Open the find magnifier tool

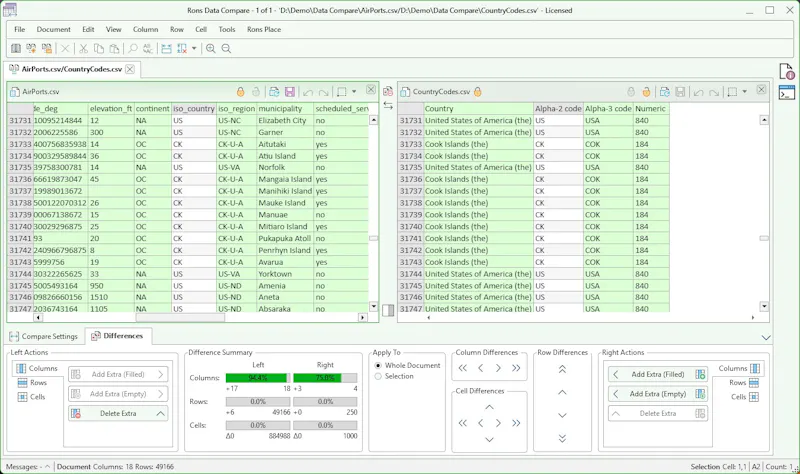point(133,48)
